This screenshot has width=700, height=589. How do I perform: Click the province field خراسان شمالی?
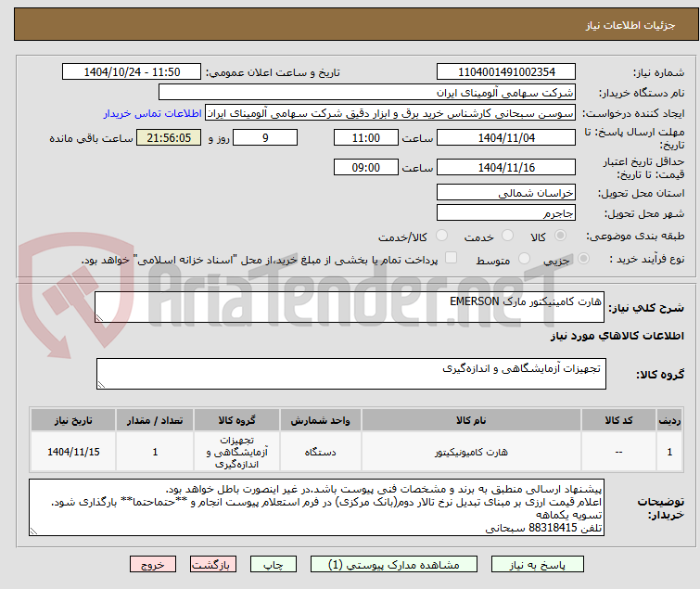(506, 192)
